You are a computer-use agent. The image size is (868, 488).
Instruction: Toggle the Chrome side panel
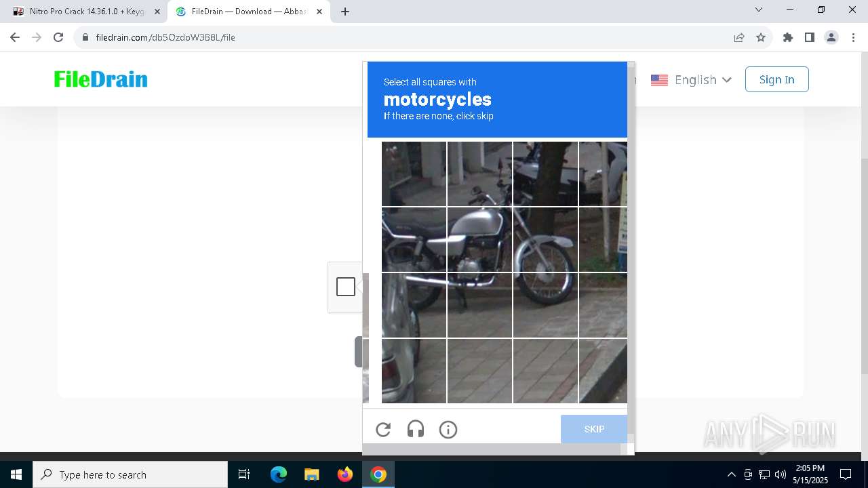810,37
